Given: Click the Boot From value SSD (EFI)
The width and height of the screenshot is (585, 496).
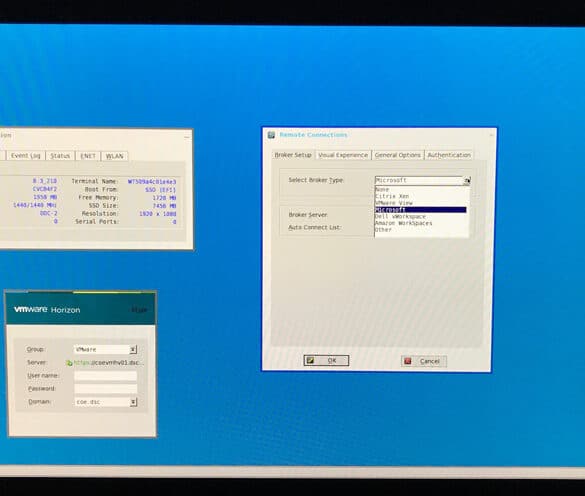Looking at the screenshot, I should pos(160,190).
